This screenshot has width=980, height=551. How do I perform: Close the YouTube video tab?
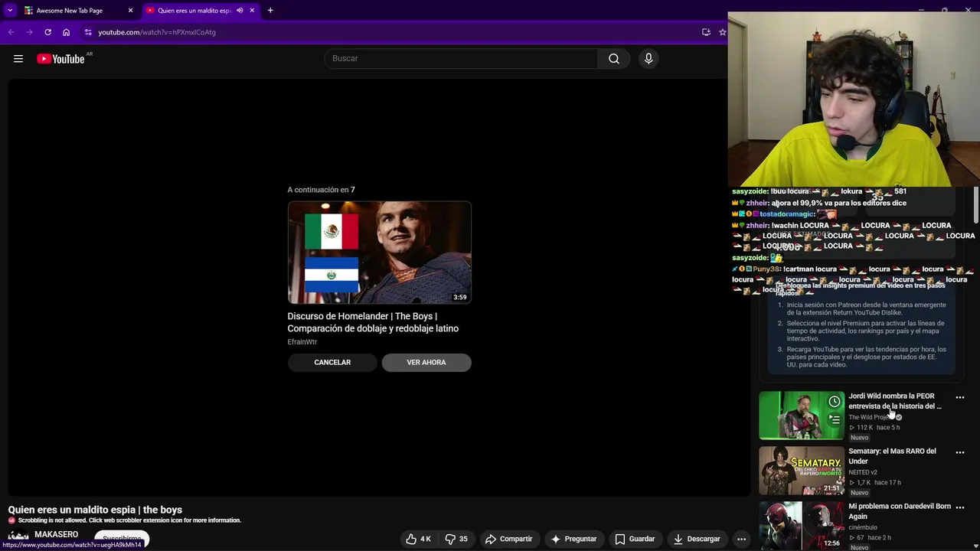pyautogui.click(x=252, y=11)
